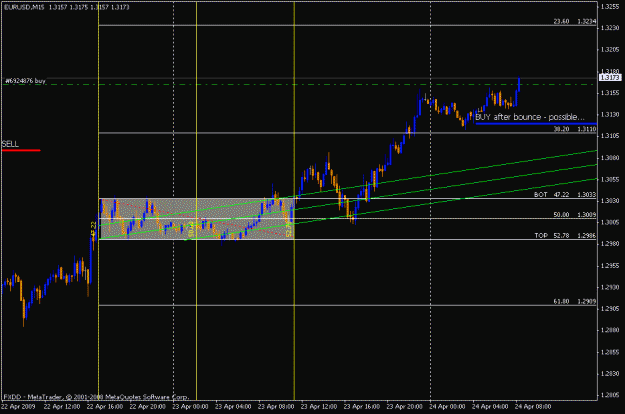Click the 22 Apr 2009 time axis label

pyautogui.click(x=18, y=407)
